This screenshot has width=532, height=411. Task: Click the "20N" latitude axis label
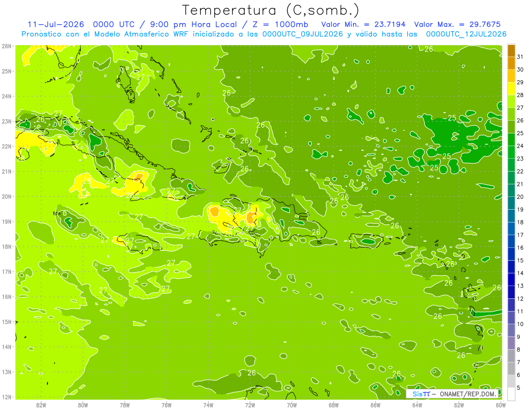[7, 196]
